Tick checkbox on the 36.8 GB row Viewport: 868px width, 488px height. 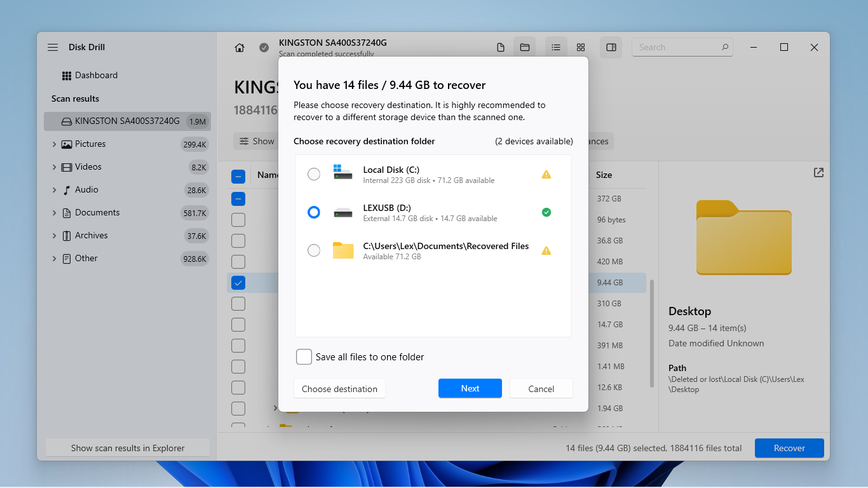pyautogui.click(x=238, y=241)
